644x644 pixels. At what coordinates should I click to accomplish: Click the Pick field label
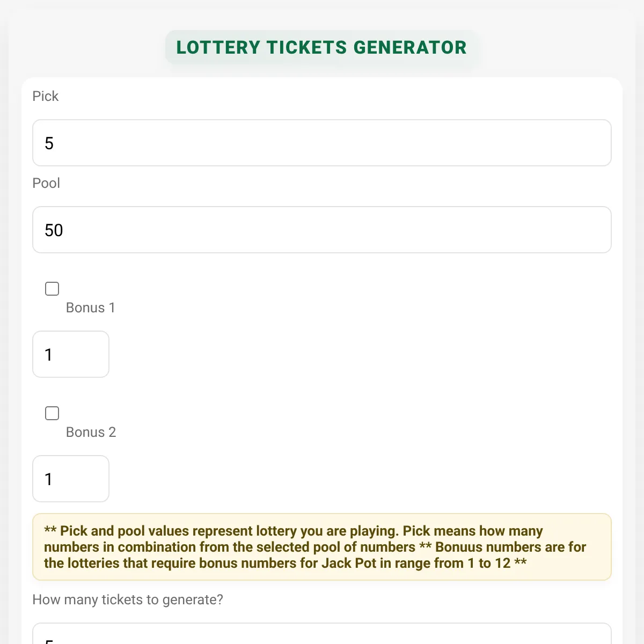46,96
